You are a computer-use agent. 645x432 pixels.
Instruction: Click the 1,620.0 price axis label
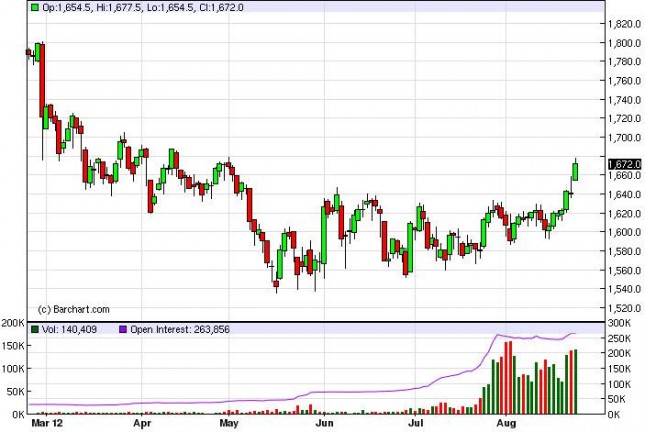click(x=624, y=214)
